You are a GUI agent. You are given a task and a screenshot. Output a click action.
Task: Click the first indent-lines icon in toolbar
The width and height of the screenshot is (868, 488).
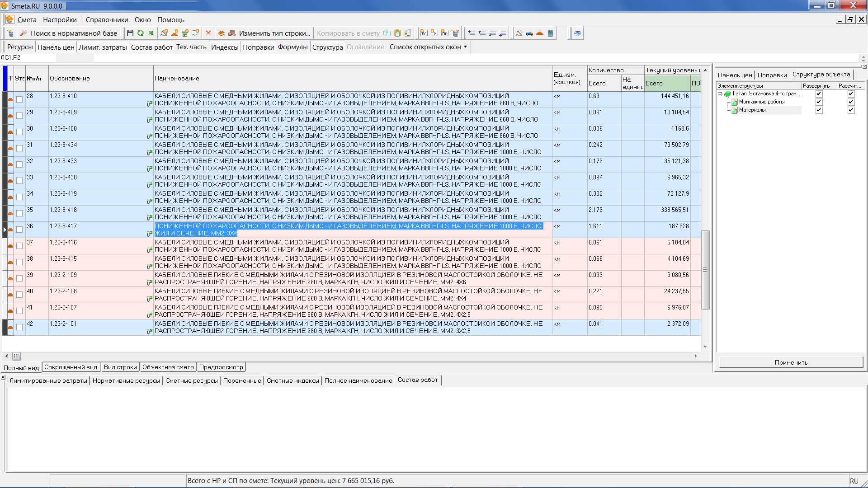tap(472, 33)
